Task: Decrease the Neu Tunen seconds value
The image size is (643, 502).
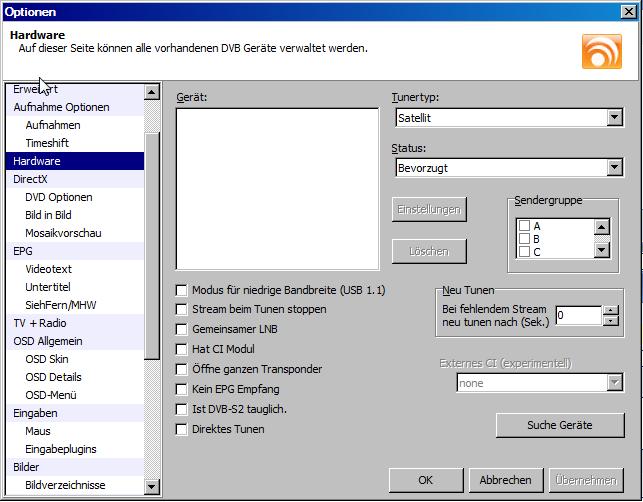Action: [610, 321]
